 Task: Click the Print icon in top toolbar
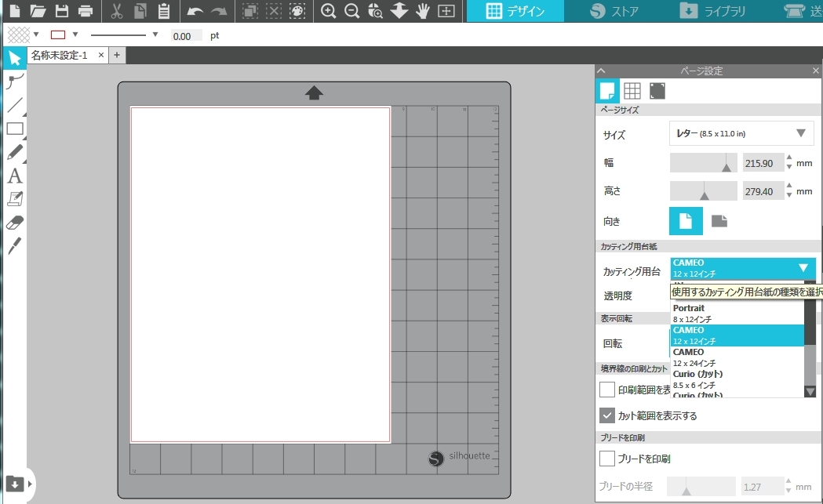tap(86, 11)
